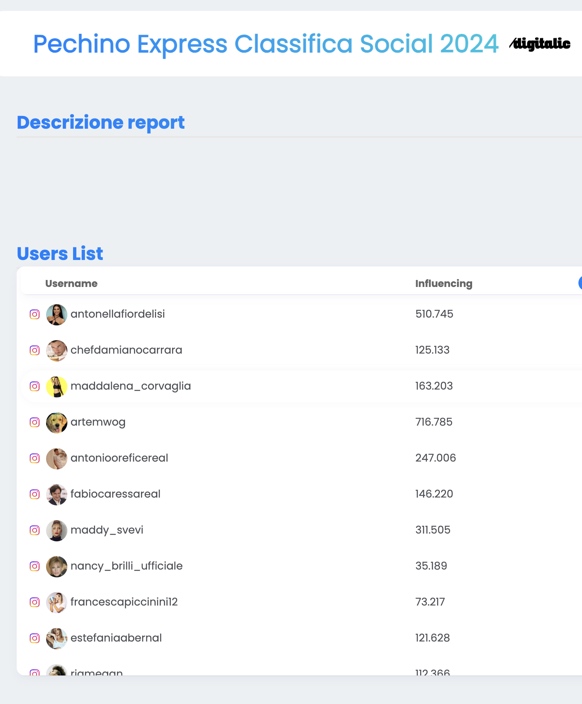The width and height of the screenshot is (582, 704).
Task: Sort by the Influencing column header
Action: point(444,283)
